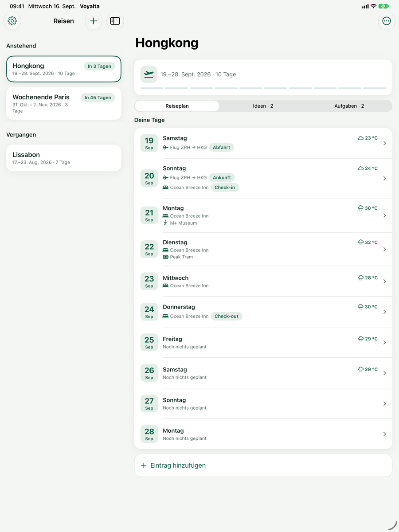Click the battery icon in status bar

[x=384, y=6]
